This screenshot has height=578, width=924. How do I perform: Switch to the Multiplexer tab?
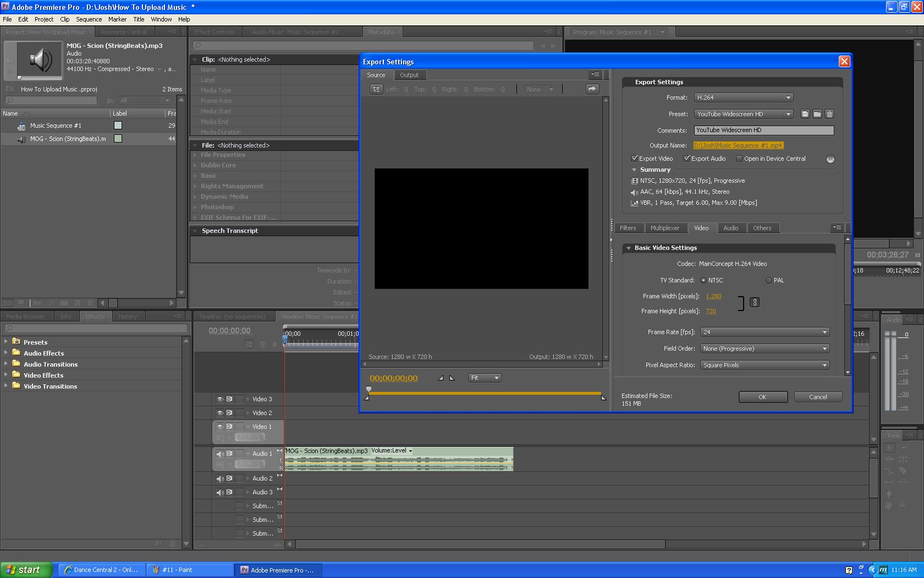[665, 228]
